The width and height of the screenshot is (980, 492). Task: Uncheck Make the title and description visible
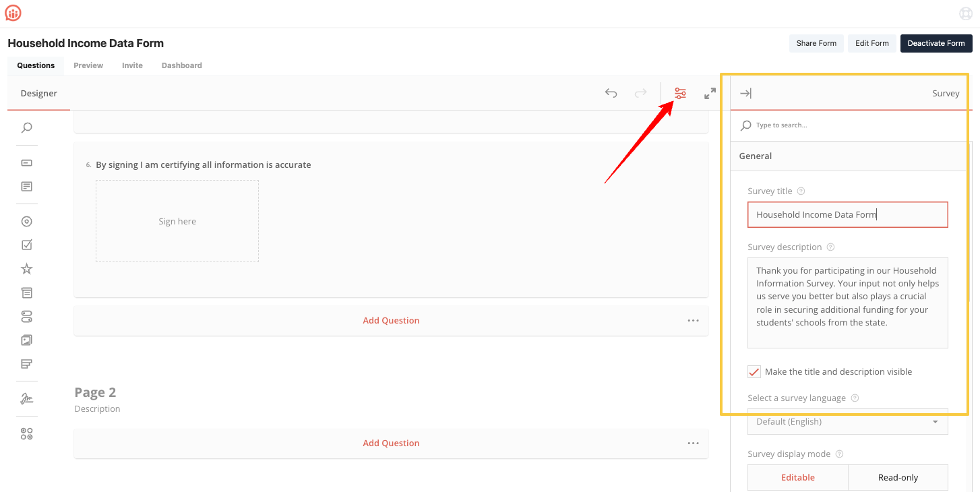click(x=754, y=372)
